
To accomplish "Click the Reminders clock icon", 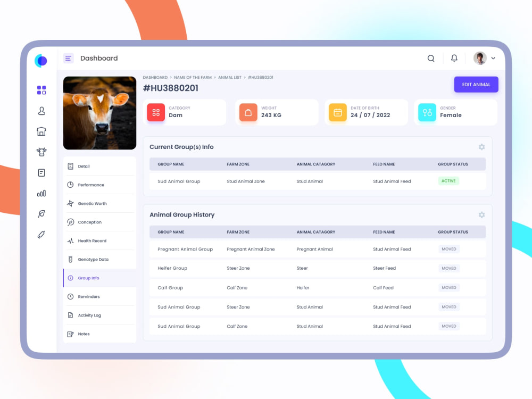I will tap(70, 296).
